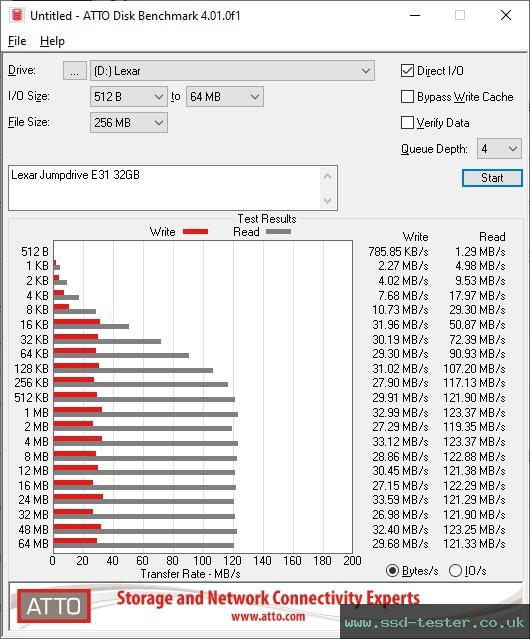This screenshot has height=639, width=530.
Task: Click the 117.13 MB/s read value
Action: point(474,383)
